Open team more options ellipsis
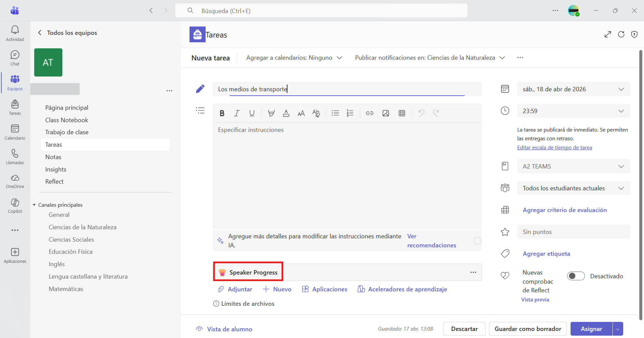The width and height of the screenshot is (644, 338). pyautogui.click(x=169, y=91)
